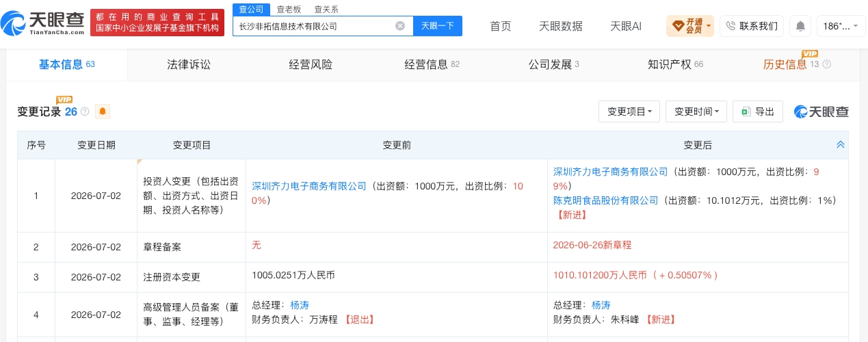Expand the account menu 186*
Image resolution: width=868 pixels, height=342 pixels.
pos(841,26)
